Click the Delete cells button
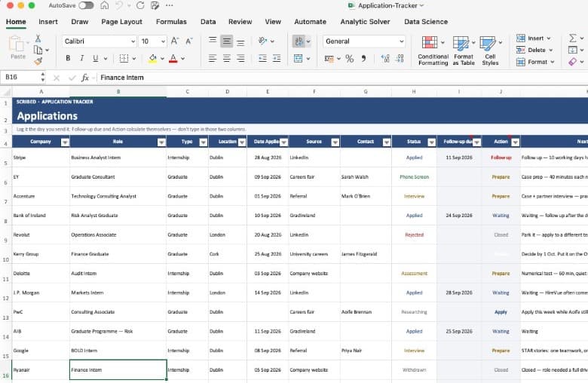 point(534,50)
